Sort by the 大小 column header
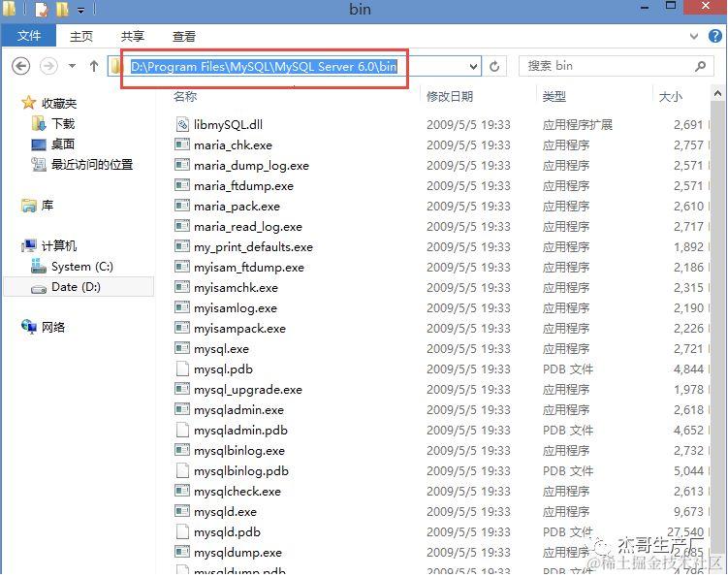Image resolution: width=728 pixels, height=577 pixels. pyautogui.click(x=671, y=97)
